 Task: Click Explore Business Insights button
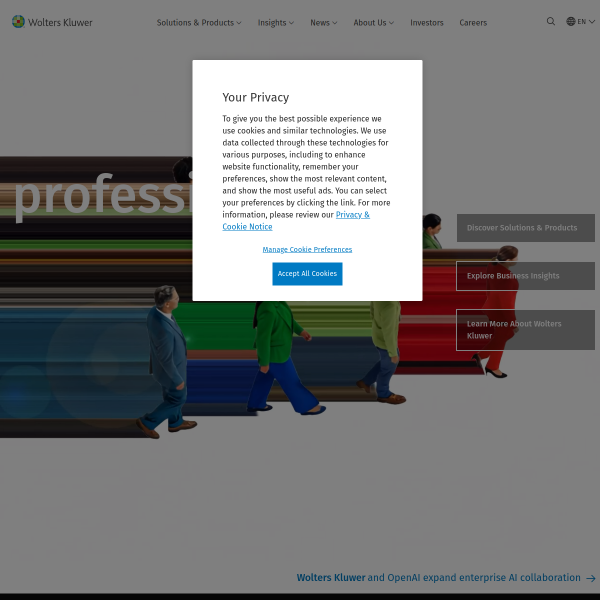[x=525, y=276]
